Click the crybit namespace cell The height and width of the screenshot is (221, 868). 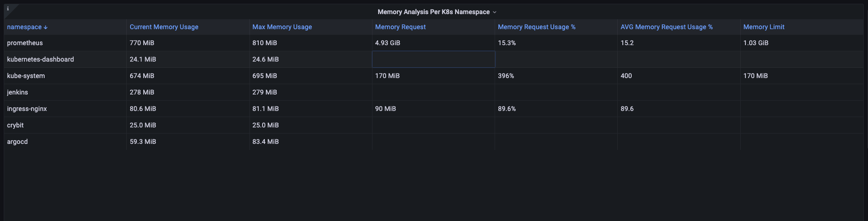(15, 125)
